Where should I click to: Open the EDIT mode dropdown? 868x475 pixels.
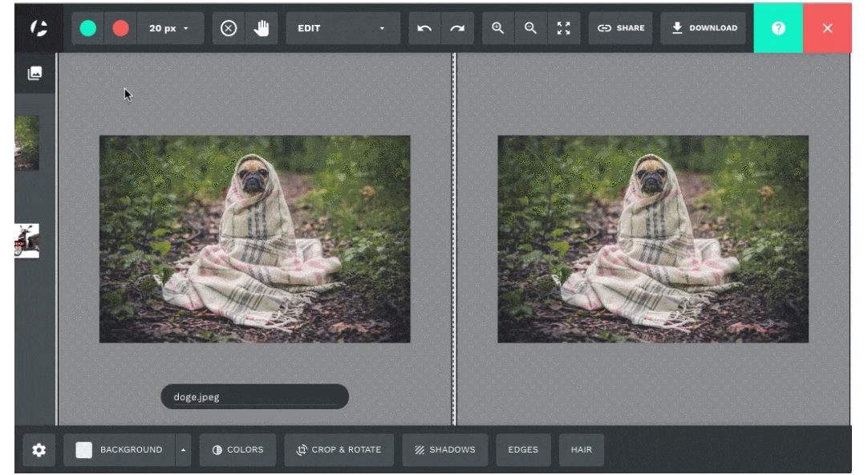click(343, 28)
